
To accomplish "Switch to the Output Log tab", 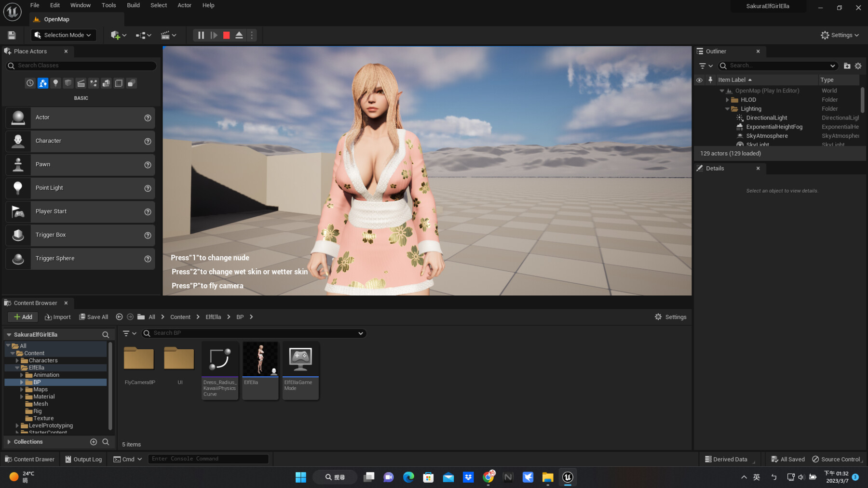I will [x=83, y=459].
